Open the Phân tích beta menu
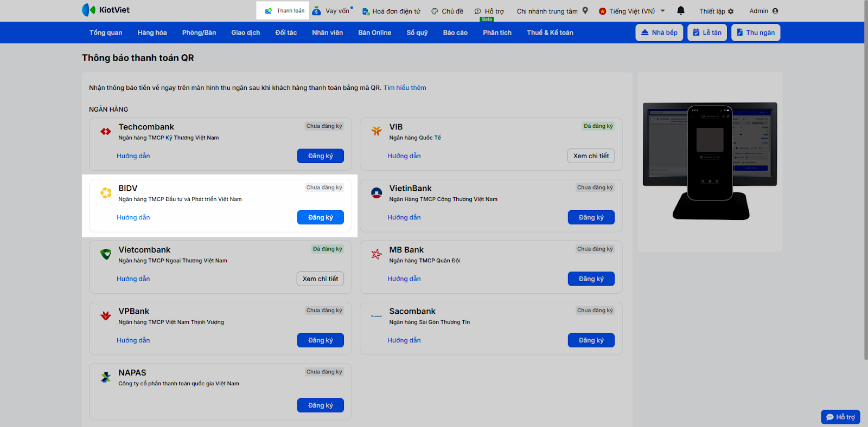The image size is (868, 427). (497, 33)
